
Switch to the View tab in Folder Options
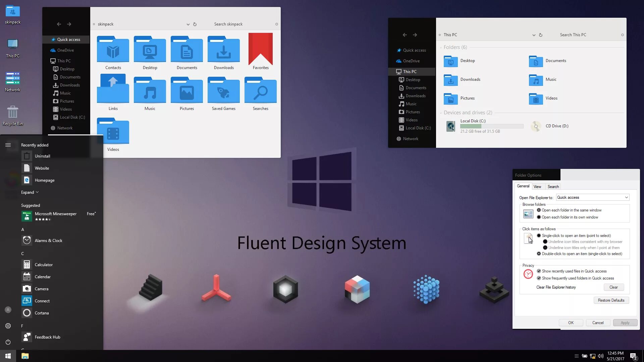(x=537, y=187)
